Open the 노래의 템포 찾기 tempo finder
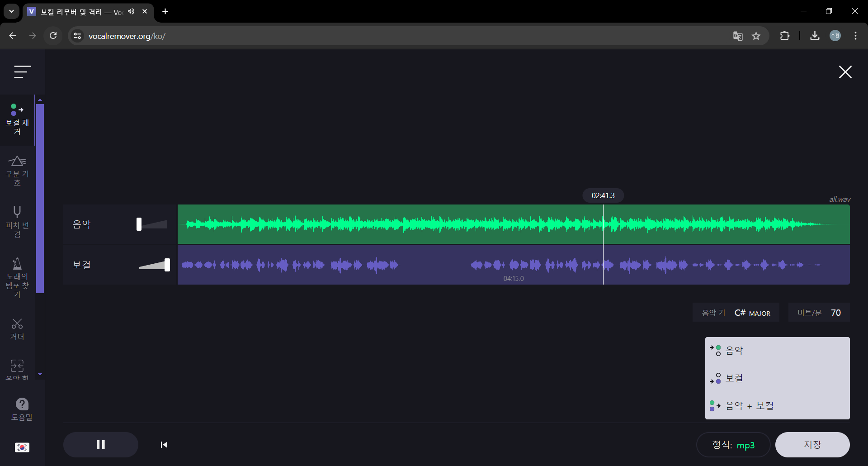The width and height of the screenshot is (868, 466). click(17, 277)
